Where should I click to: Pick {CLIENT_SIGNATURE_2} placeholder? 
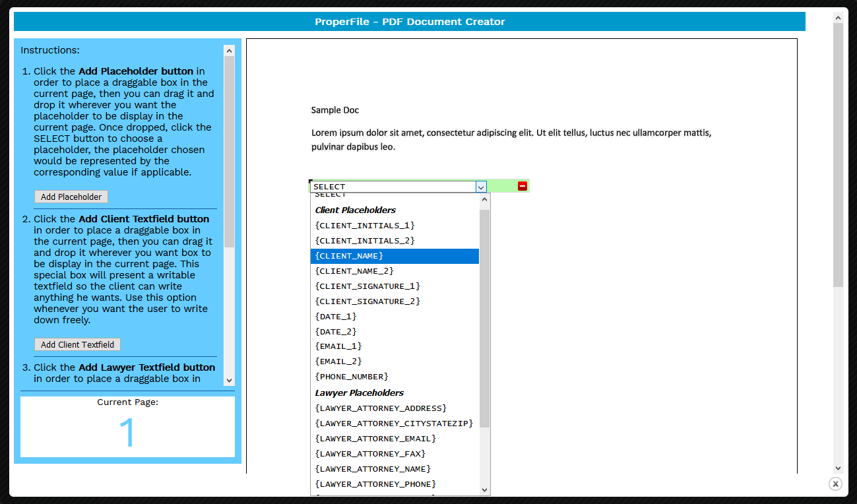(x=395, y=301)
